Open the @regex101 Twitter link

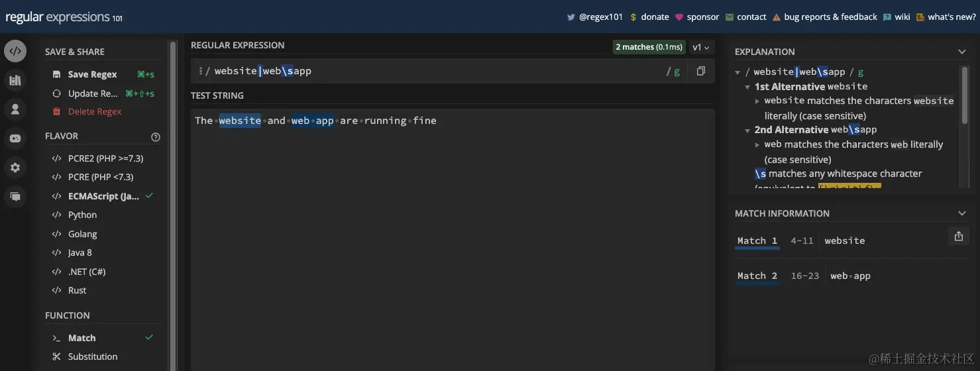(601, 17)
